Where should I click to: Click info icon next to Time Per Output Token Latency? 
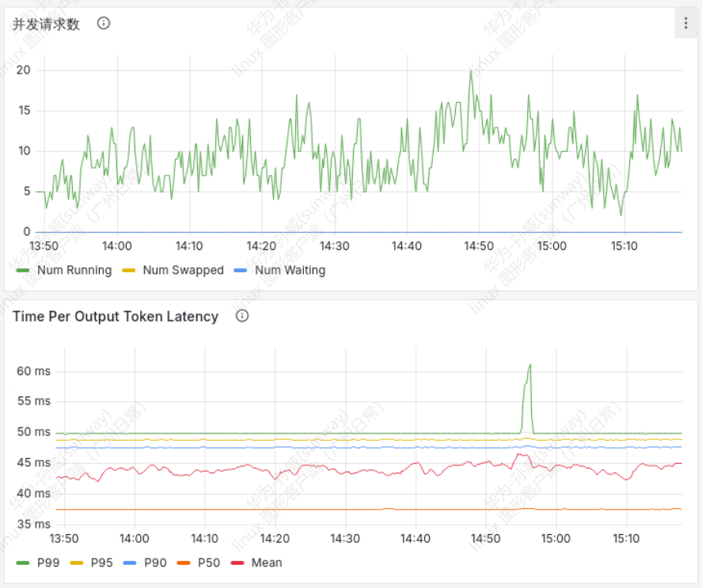[242, 316]
